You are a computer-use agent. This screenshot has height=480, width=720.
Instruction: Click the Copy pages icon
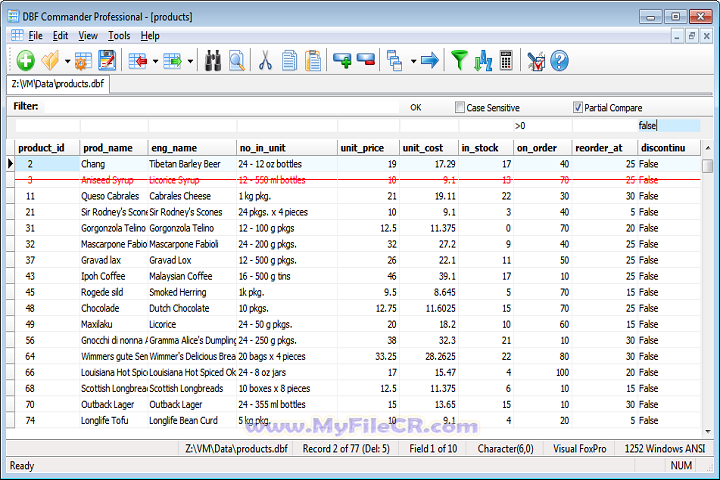coord(289,61)
